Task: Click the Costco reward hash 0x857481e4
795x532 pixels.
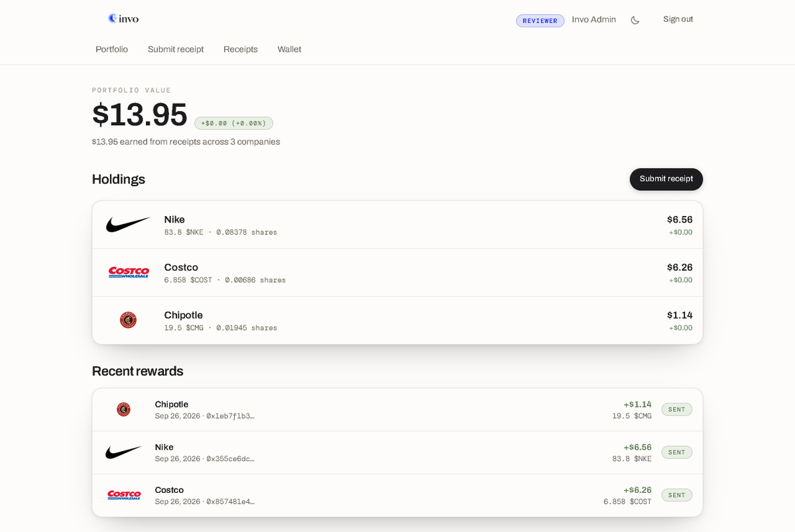Action: (230, 502)
